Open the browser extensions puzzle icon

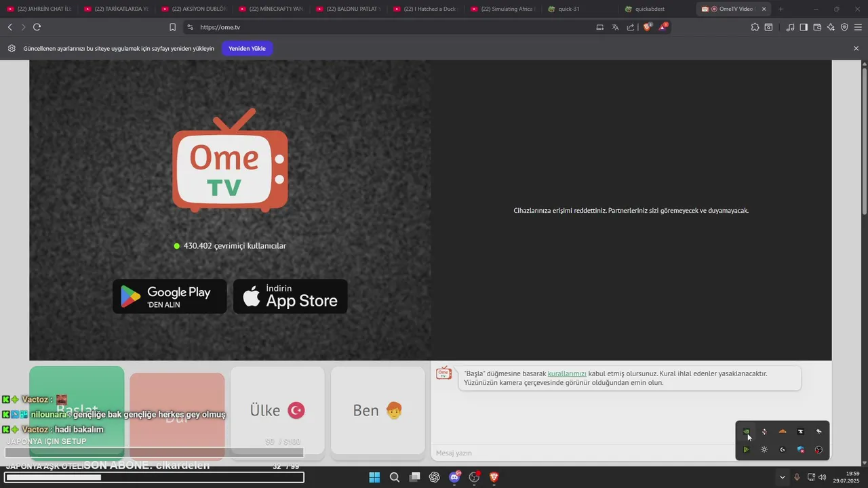click(x=755, y=27)
